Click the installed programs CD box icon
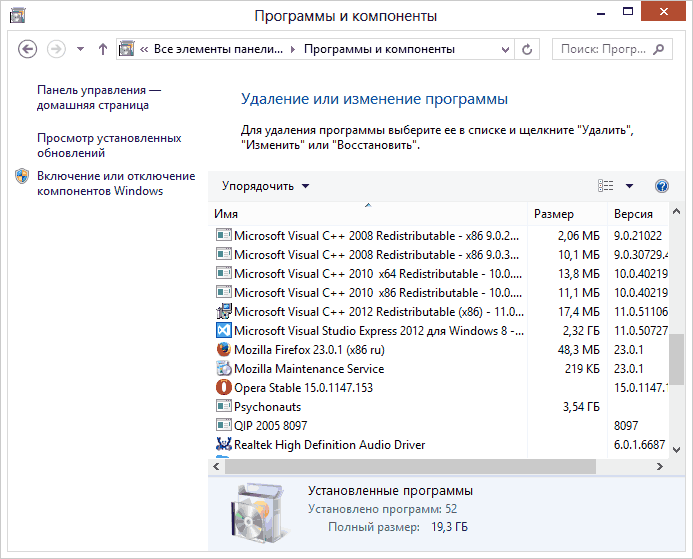 tap(258, 513)
